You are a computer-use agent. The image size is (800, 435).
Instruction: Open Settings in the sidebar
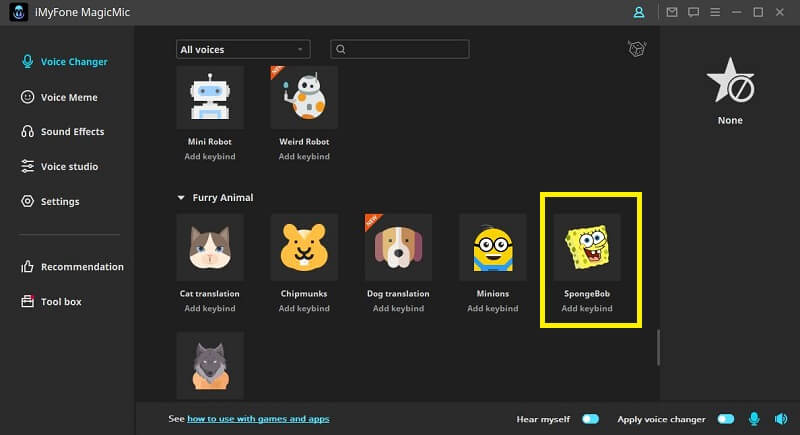pyautogui.click(x=50, y=201)
